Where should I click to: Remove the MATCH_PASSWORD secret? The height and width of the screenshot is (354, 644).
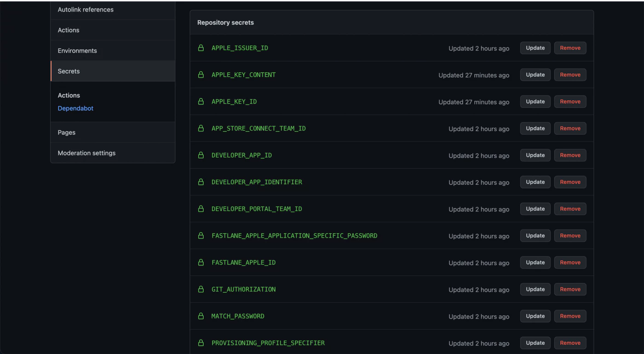click(570, 316)
